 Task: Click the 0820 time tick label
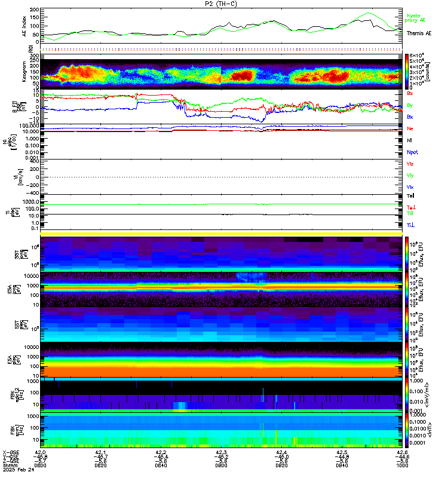(x=100, y=465)
